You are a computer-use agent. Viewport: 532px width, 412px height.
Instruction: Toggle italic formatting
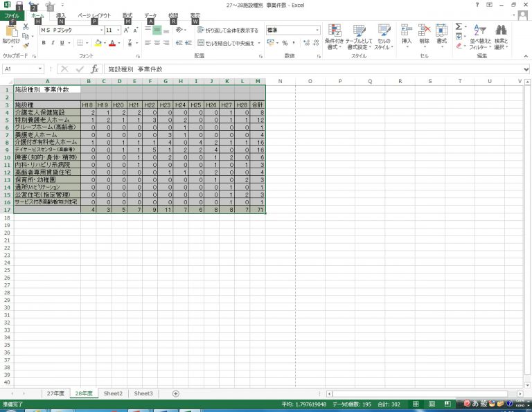click(53, 43)
